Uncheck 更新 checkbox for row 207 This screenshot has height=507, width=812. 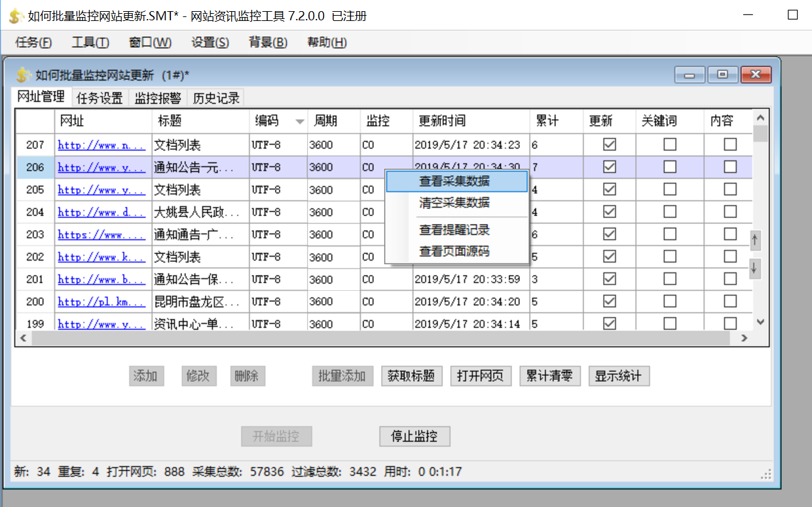coord(609,145)
